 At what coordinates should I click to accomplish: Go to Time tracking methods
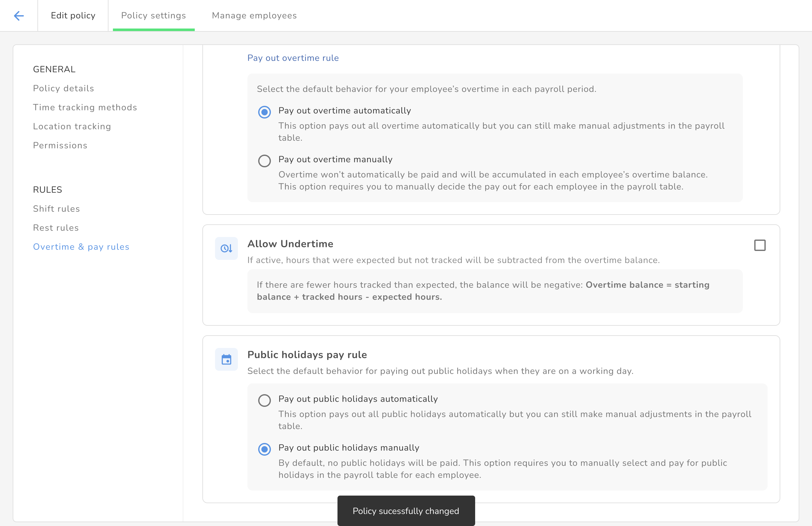85,107
